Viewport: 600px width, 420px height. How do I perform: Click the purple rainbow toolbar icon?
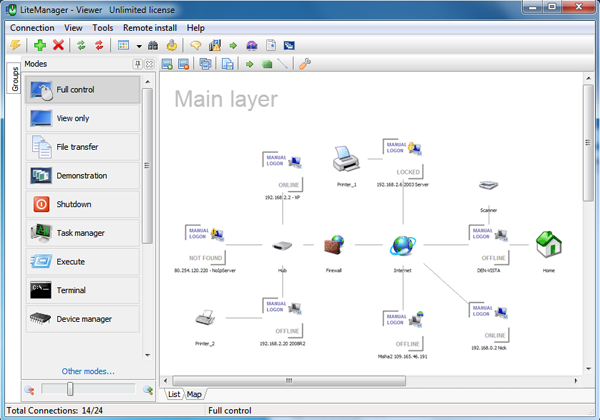tap(252, 46)
